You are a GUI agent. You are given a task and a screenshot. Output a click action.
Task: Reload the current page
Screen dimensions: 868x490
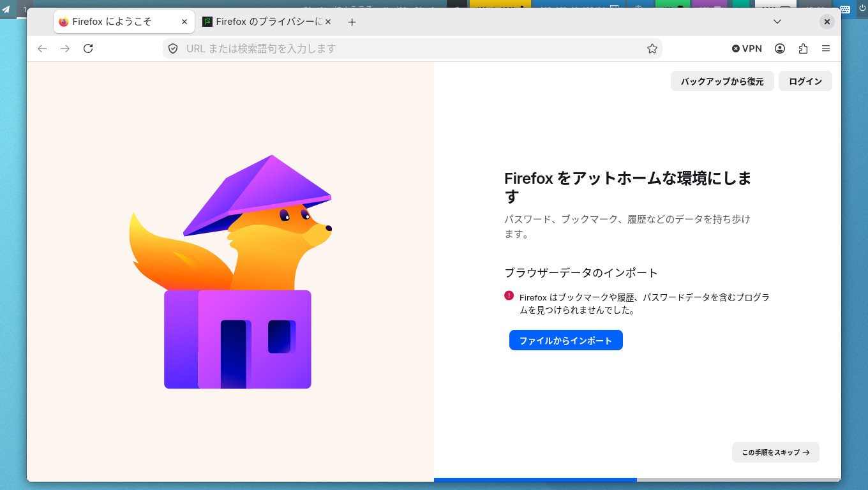88,48
